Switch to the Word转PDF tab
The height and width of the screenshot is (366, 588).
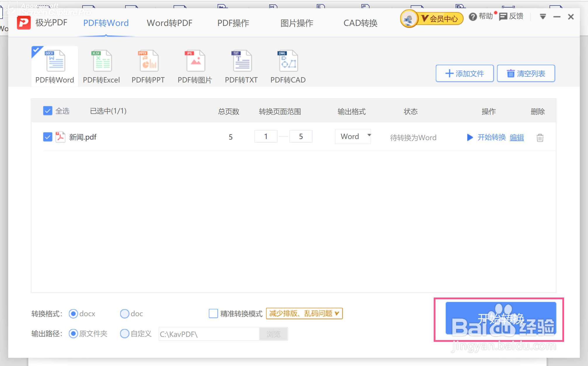169,23
